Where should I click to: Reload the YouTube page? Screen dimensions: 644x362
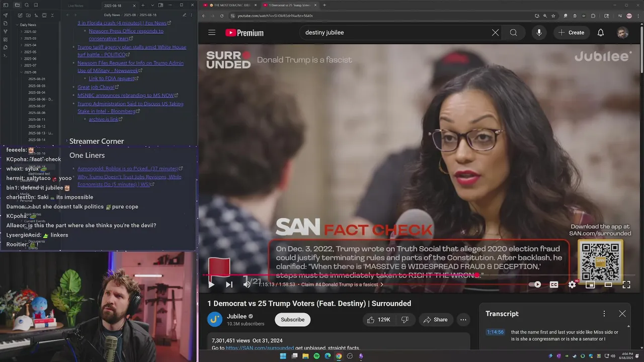pyautogui.click(x=222, y=16)
